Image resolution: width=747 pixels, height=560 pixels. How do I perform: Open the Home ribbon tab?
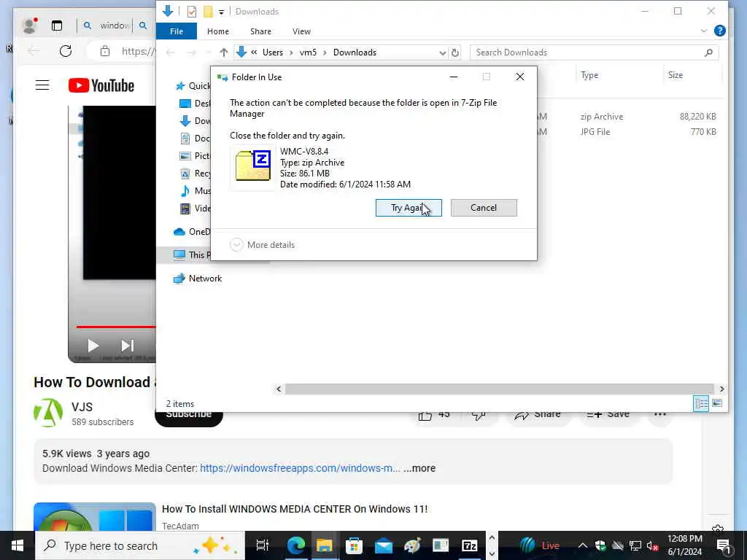[217, 31]
